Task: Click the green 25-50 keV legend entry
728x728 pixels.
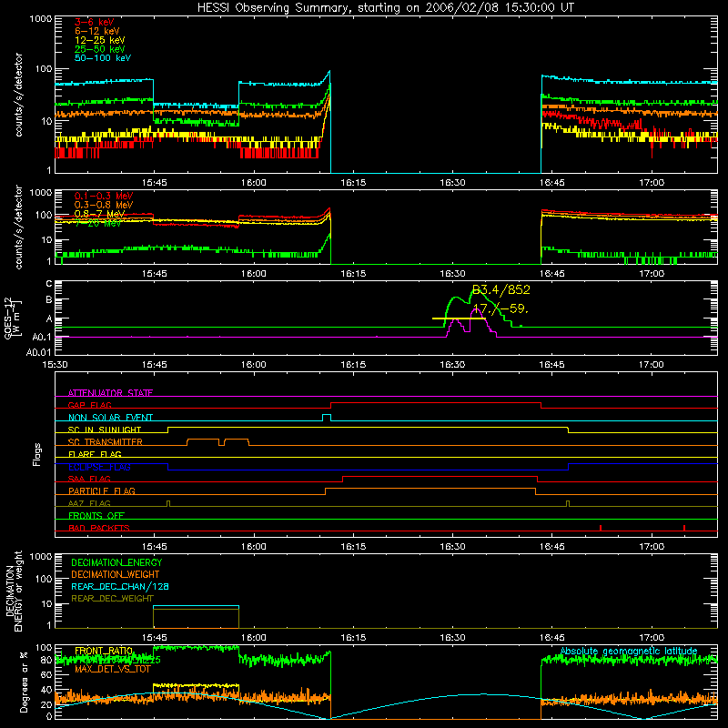Action: (99, 49)
